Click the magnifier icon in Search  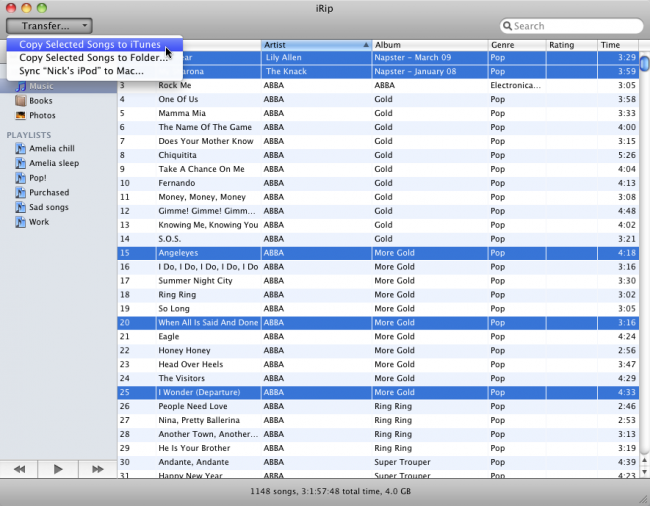point(507,26)
